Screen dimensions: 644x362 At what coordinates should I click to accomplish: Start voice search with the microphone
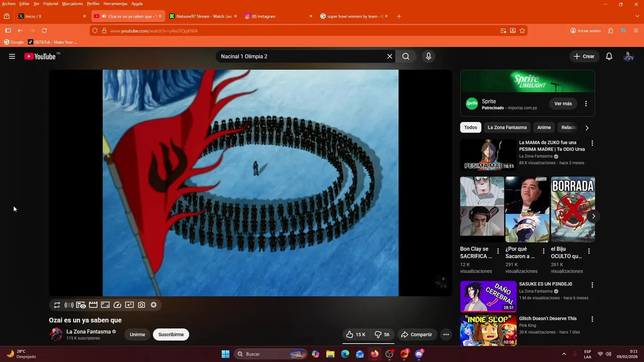click(x=429, y=56)
